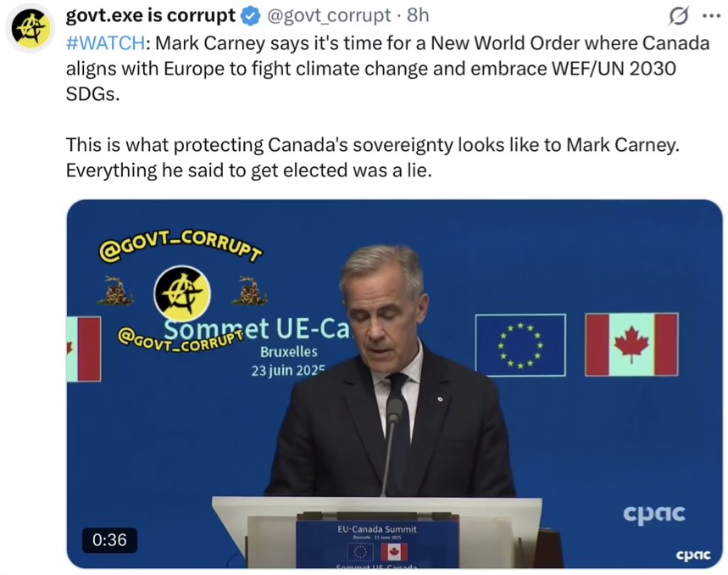Image resolution: width=728 pixels, height=575 pixels.
Task: Click the small cpac logo in the video corner
Action: coord(692,555)
